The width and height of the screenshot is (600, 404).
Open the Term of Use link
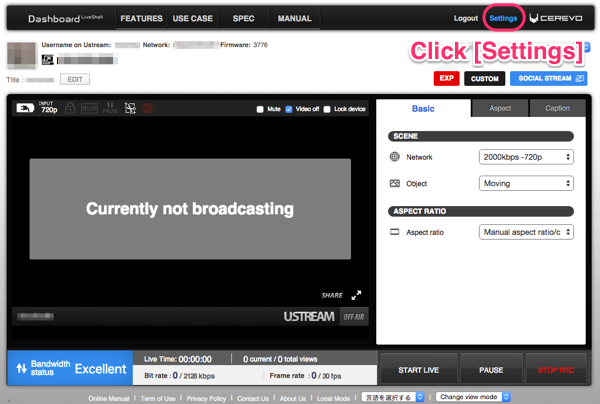[x=158, y=398]
